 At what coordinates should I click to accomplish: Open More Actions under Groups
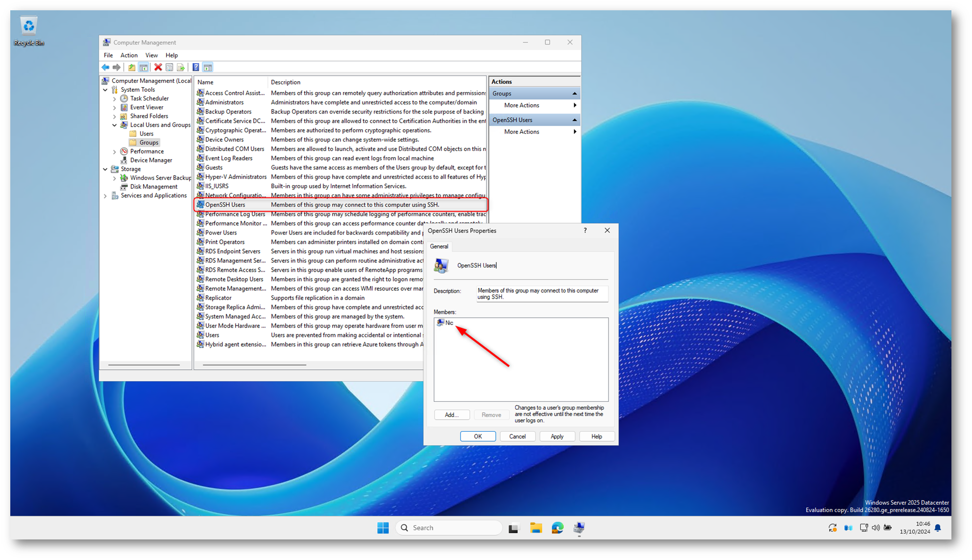pos(535,105)
